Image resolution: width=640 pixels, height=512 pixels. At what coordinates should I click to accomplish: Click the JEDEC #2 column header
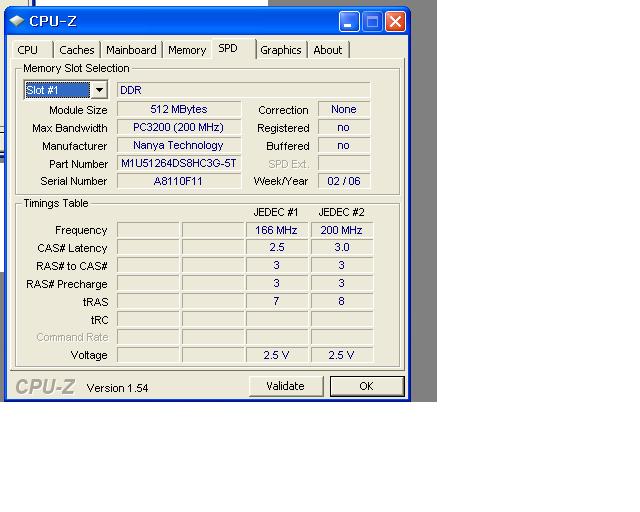(342, 212)
